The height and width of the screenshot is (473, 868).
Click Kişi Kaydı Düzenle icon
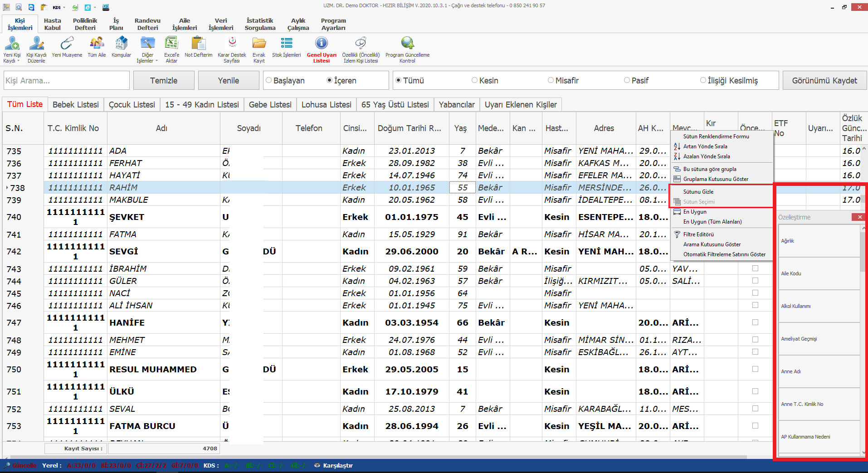point(36,44)
